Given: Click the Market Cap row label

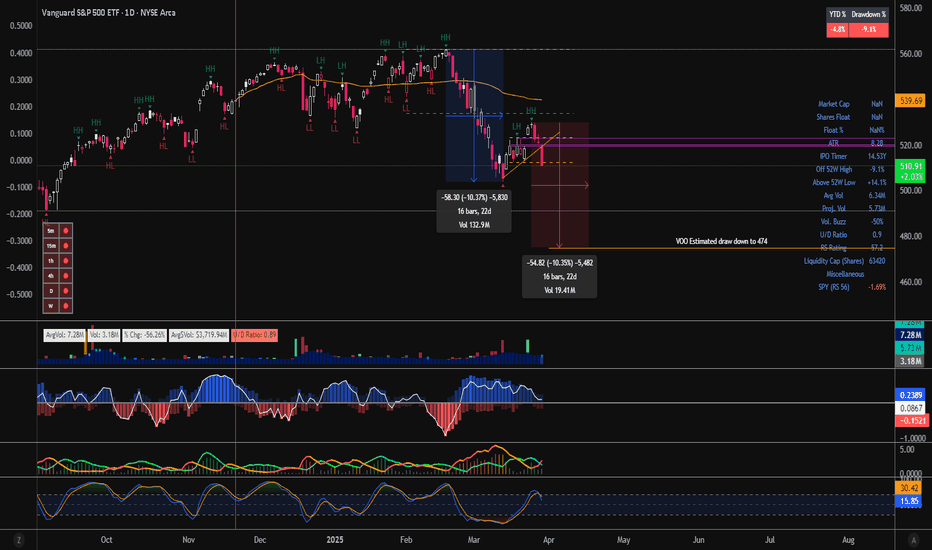Looking at the screenshot, I should (833, 104).
